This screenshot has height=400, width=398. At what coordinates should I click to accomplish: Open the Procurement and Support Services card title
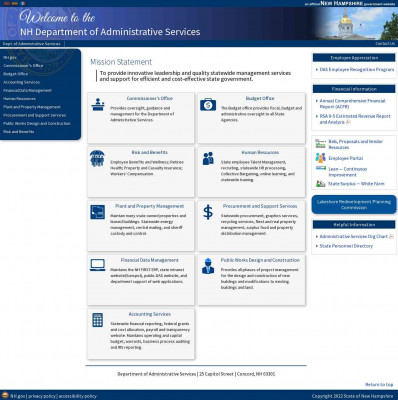coord(260,206)
